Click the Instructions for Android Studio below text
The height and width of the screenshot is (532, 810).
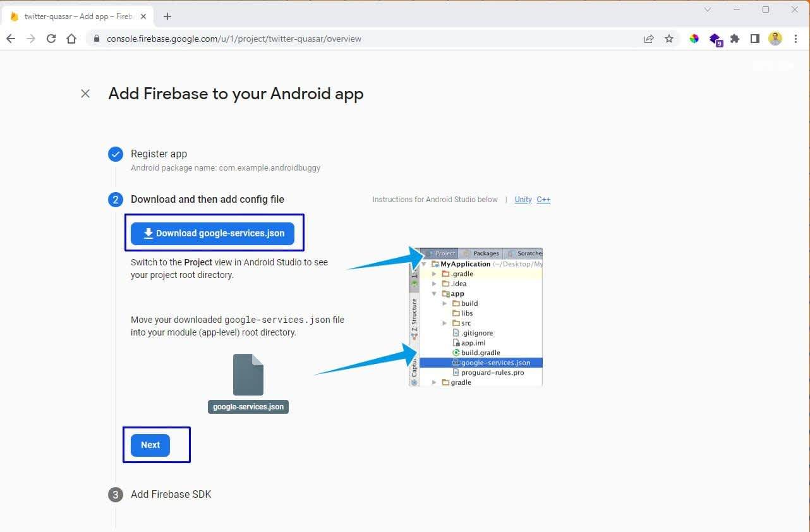435,200
